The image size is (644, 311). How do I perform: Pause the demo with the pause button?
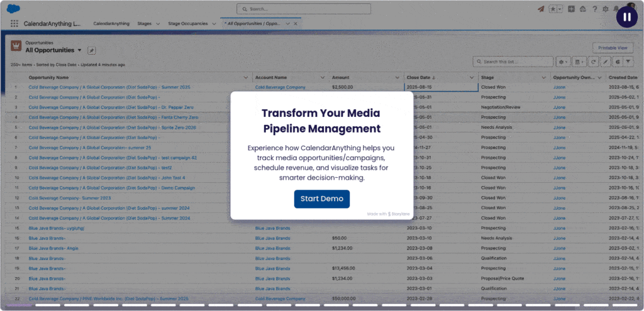click(626, 18)
